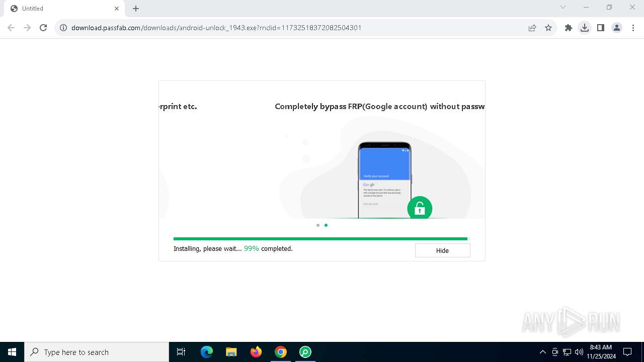
Task: Select the first carousel dot indicator
Action: (x=318, y=225)
